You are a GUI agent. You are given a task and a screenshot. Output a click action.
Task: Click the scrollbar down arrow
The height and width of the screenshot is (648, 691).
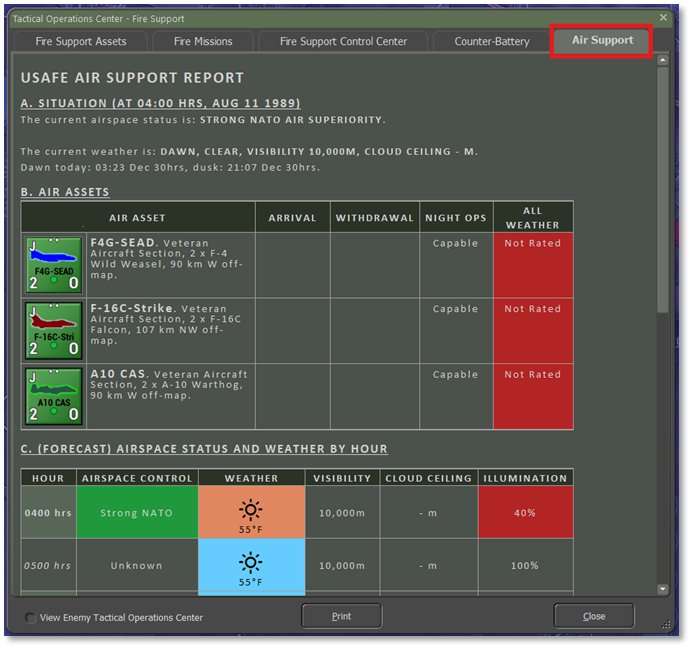click(x=662, y=589)
